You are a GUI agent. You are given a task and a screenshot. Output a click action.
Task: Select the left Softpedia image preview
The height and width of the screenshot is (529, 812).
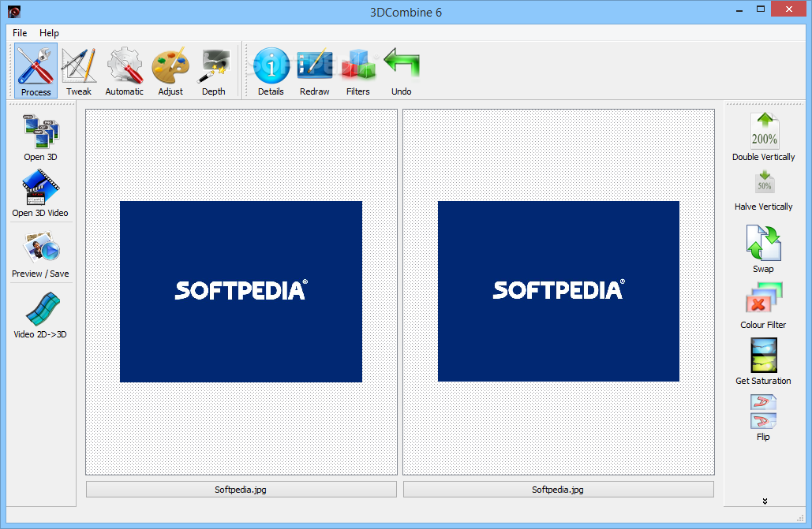click(241, 292)
